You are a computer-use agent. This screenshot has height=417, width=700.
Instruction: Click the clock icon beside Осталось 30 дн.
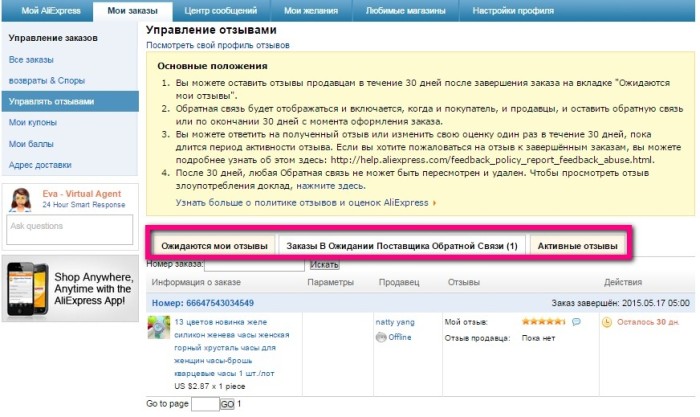click(x=607, y=322)
